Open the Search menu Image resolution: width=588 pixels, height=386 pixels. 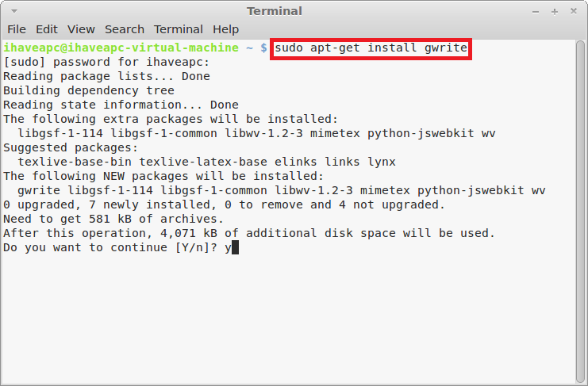tap(124, 29)
